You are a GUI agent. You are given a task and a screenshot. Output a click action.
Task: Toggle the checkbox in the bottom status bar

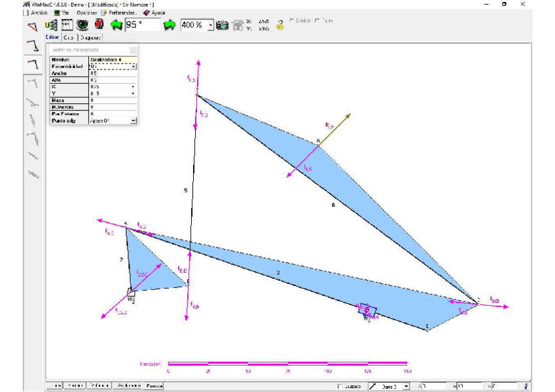[339, 386]
